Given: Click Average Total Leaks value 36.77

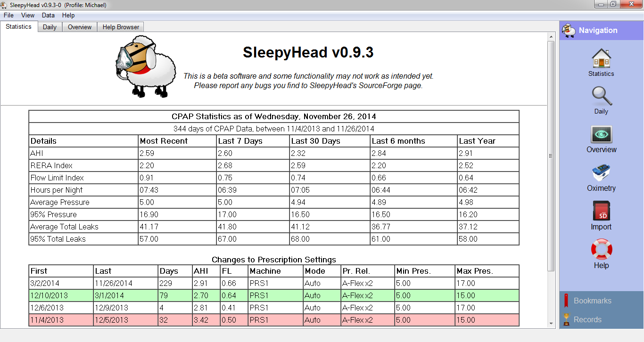Looking at the screenshot, I should tap(381, 227).
